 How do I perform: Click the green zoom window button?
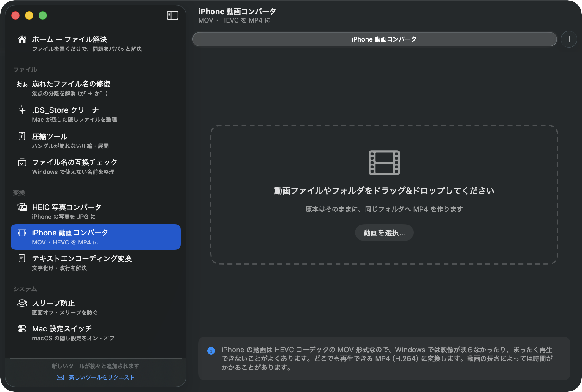tap(43, 15)
